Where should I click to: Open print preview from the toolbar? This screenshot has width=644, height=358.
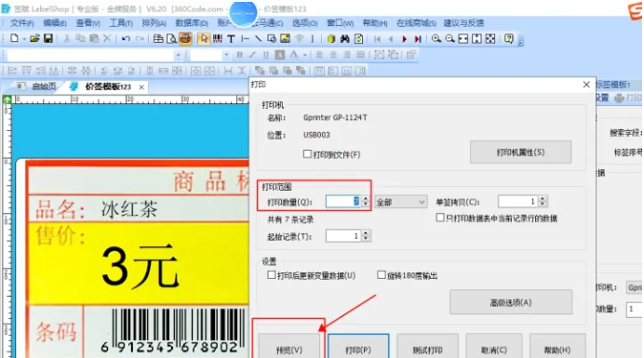coord(171,39)
